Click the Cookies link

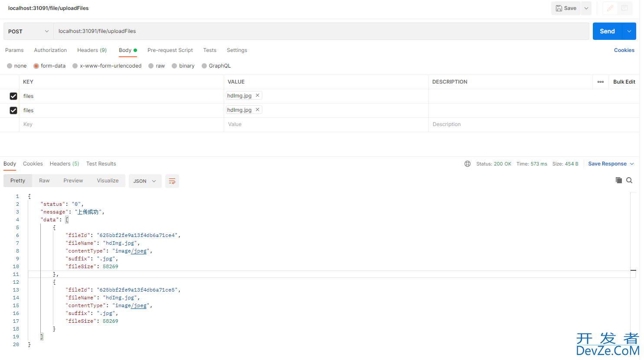624,50
